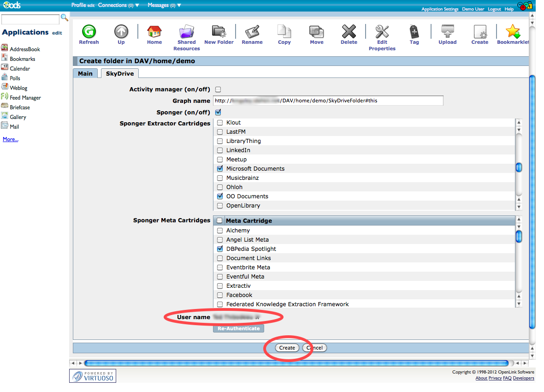Select the Delete X icon
The width and height of the screenshot is (544, 392).
(x=349, y=32)
